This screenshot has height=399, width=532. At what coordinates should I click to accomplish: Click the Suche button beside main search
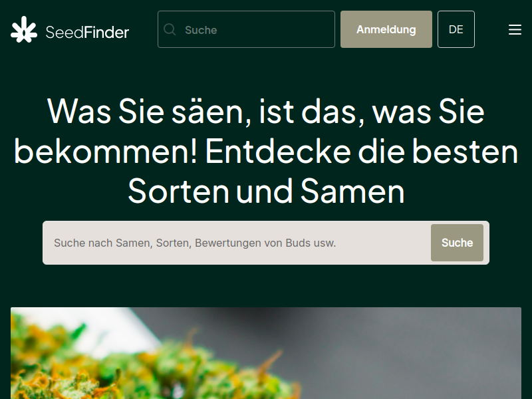point(457,243)
